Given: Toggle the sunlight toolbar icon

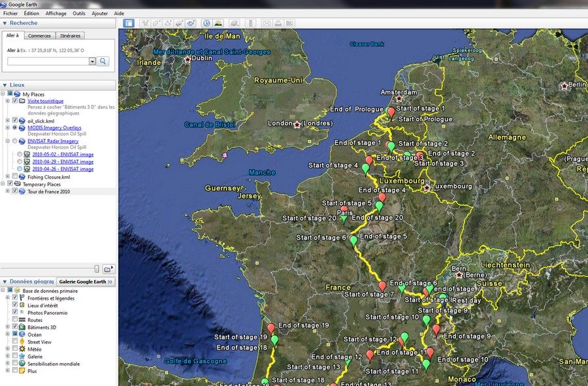Looking at the screenshot, I should point(218,23).
